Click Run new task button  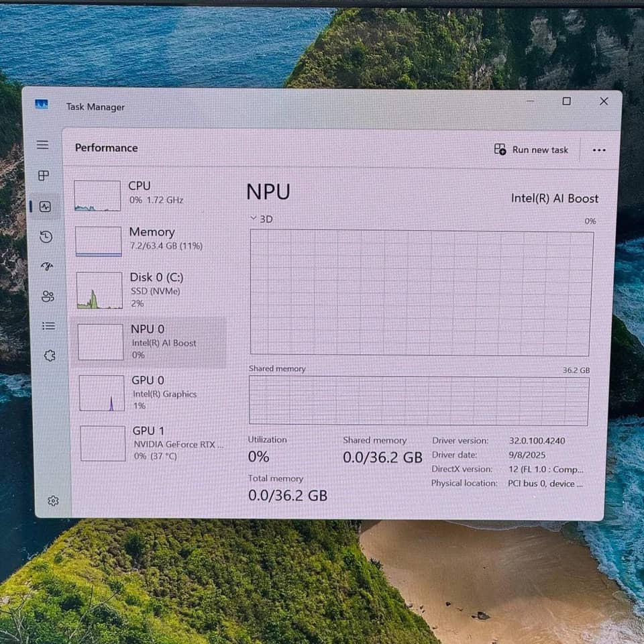(x=531, y=150)
